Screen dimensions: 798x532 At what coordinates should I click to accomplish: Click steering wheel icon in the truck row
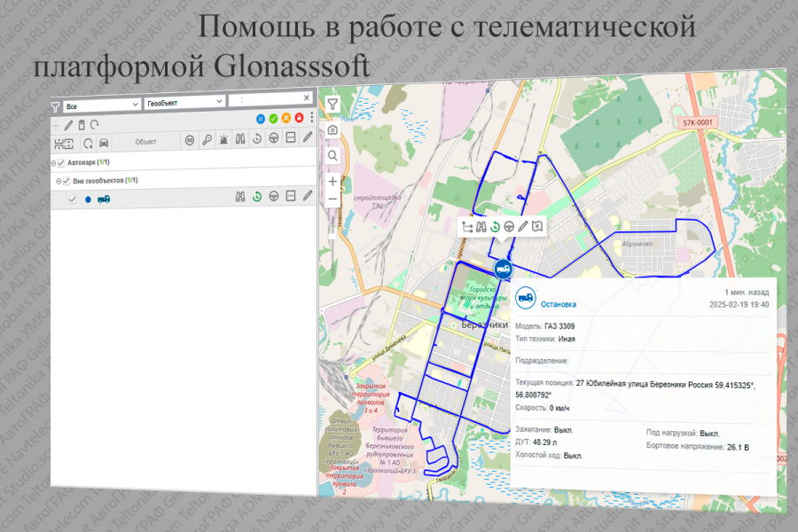tap(274, 196)
